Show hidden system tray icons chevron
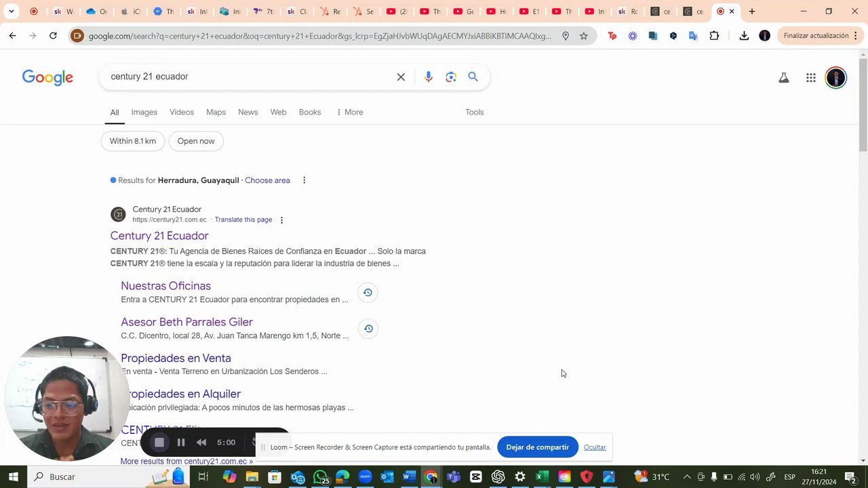The width and height of the screenshot is (868, 488). (686, 477)
